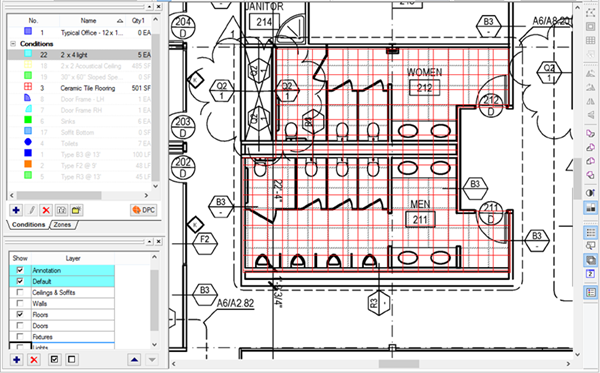Click the uncheck all layers icon

pos(71,360)
